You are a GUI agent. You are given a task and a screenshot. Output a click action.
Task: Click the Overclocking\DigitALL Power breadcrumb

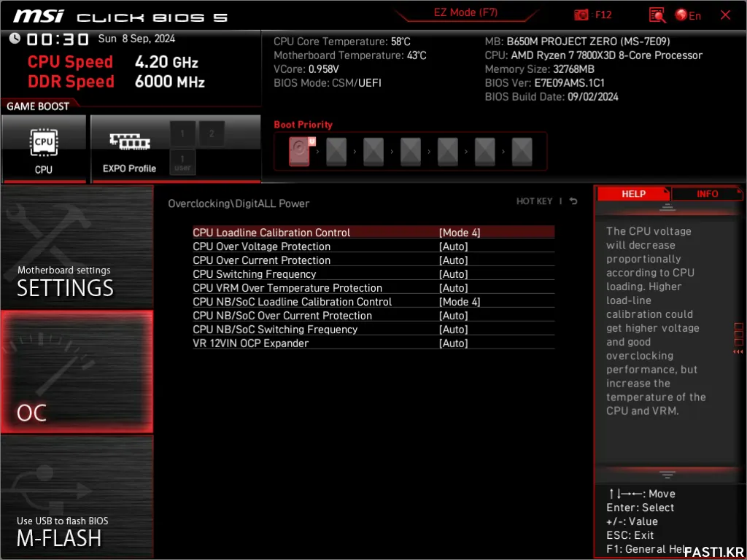[x=239, y=203]
